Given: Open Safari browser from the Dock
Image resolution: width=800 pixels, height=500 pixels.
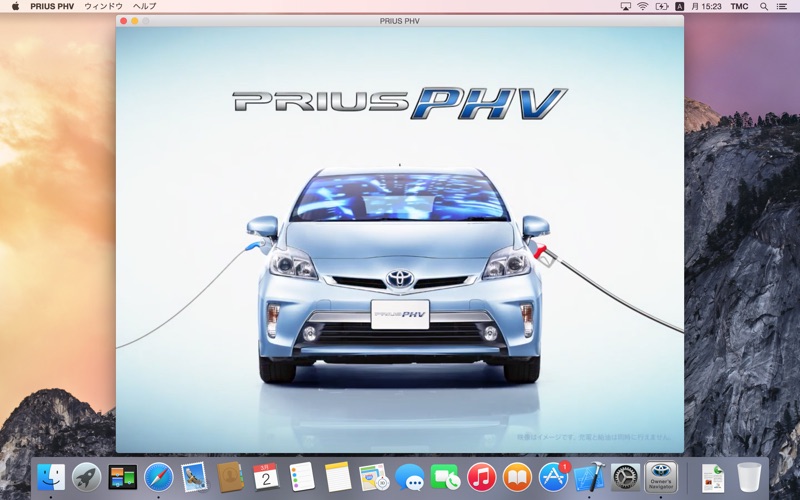Looking at the screenshot, I should coord(159,478).
